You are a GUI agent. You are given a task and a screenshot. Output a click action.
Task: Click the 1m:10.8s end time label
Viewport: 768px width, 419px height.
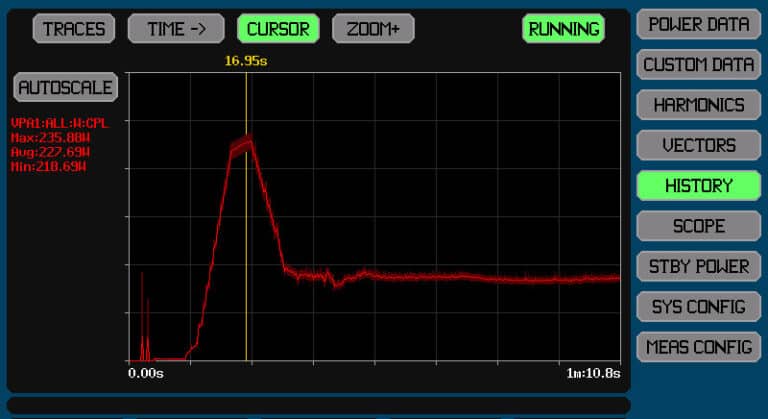click(x=593, y=373)
